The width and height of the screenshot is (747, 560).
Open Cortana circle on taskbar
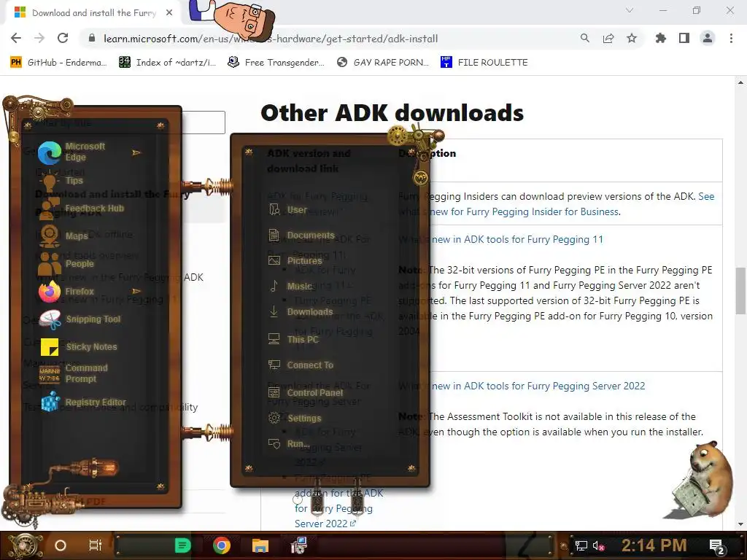pos(61,545)
